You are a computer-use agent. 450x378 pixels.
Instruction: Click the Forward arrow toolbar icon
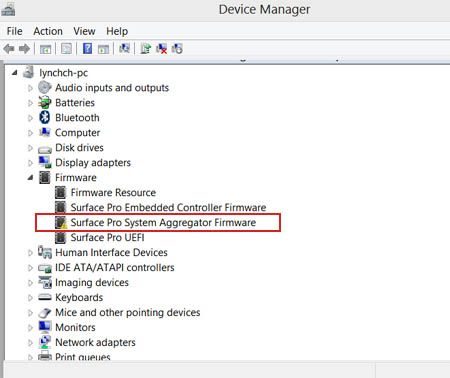point(24,49)
